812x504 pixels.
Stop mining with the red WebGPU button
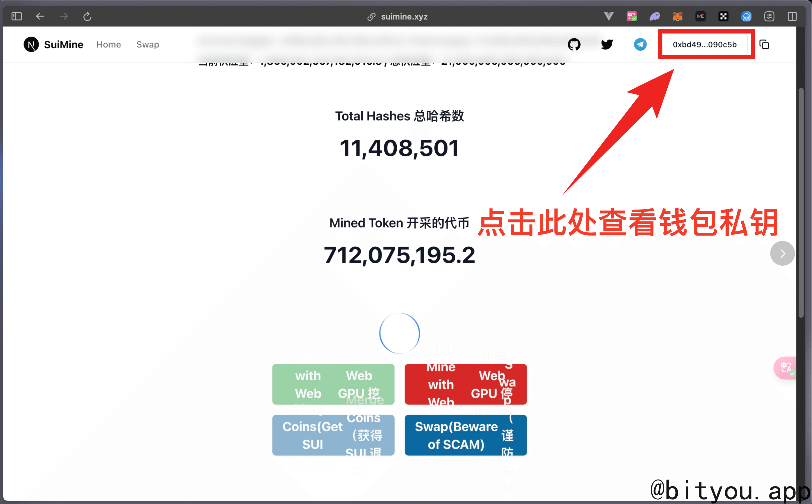tap(466, 384)
